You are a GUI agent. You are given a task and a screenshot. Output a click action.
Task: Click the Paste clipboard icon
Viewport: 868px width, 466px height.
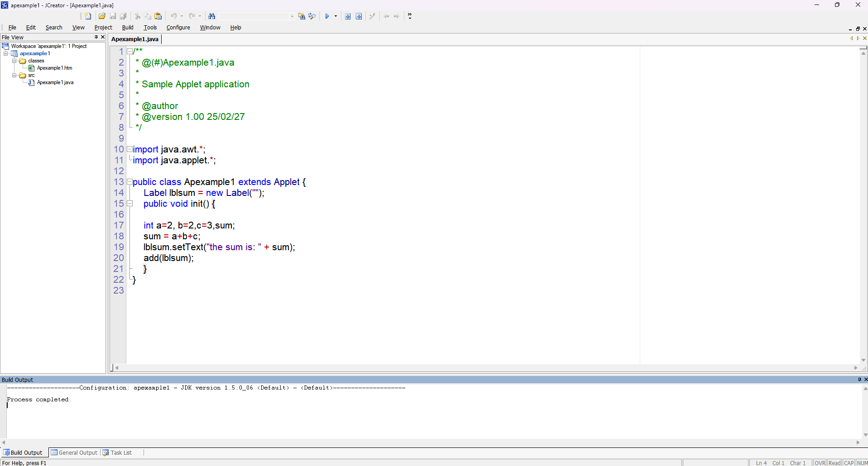158,16
